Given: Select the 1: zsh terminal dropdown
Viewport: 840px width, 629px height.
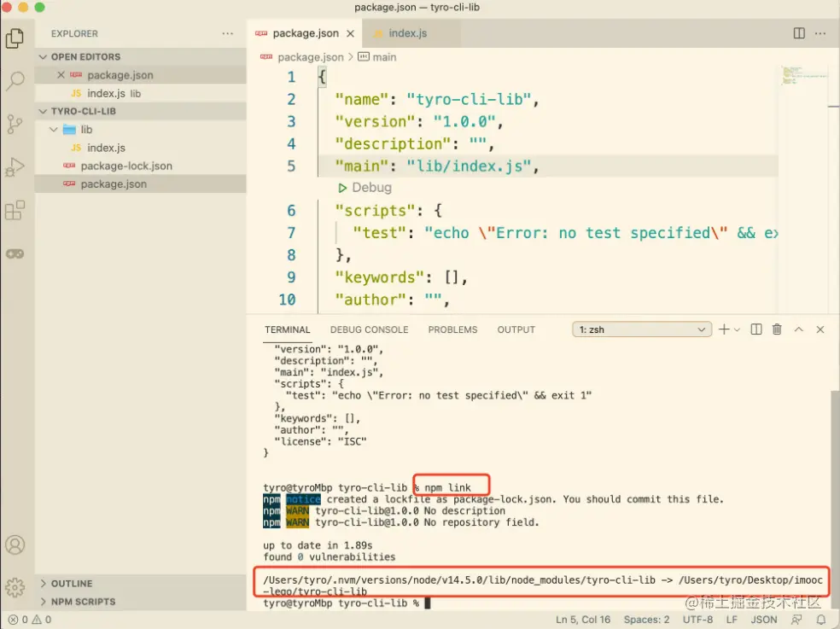Looking at the screenshot, I should [642, 329].
